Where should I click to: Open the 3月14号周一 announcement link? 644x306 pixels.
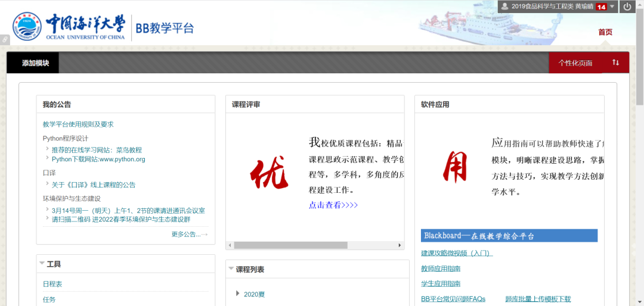tap(128, 210)
